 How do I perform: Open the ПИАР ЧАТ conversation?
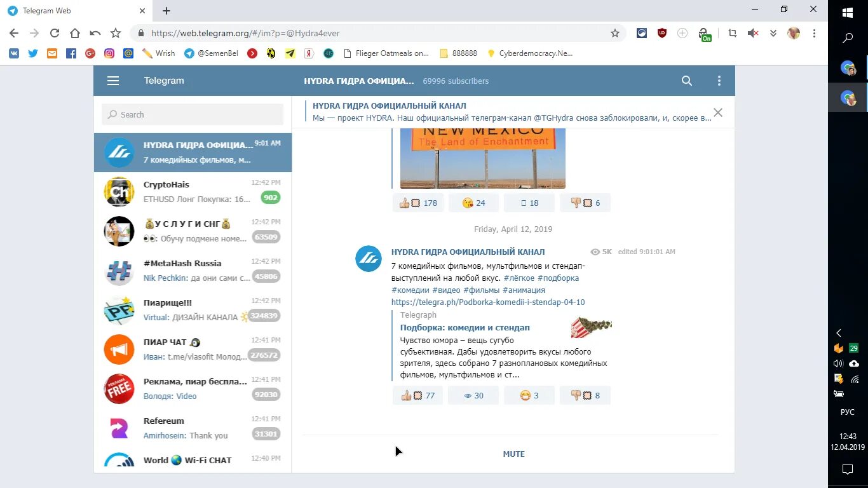click(x=193, y=349)
